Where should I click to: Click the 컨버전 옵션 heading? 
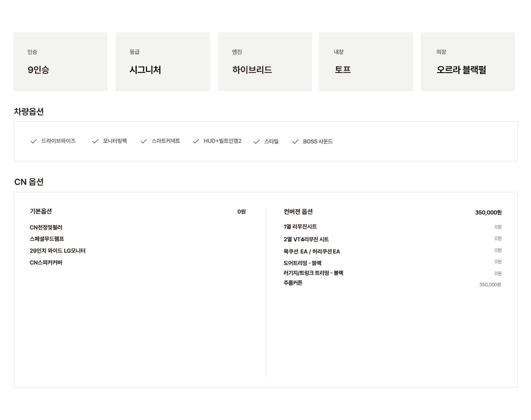pos(298,211)
